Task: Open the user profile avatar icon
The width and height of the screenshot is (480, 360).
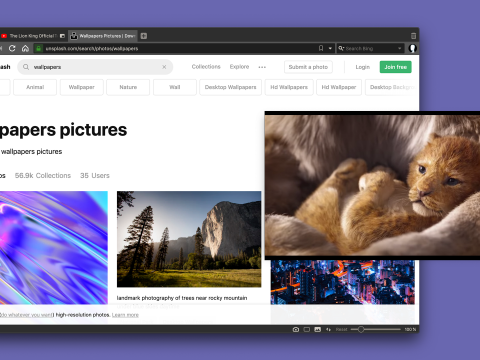Action: 413,48
